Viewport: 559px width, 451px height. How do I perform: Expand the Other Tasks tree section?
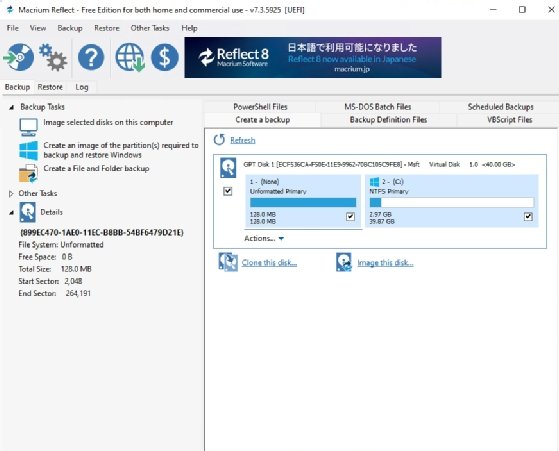pos(11,193)
